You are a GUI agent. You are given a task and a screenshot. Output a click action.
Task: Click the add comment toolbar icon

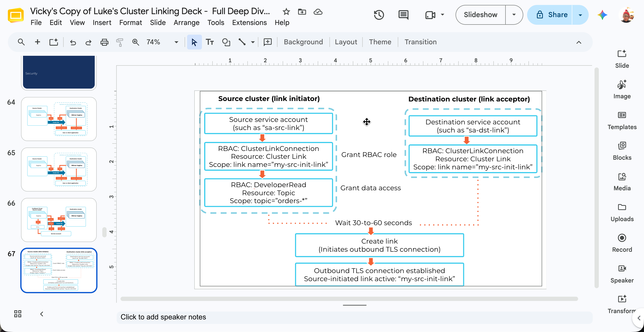point(268,42)
